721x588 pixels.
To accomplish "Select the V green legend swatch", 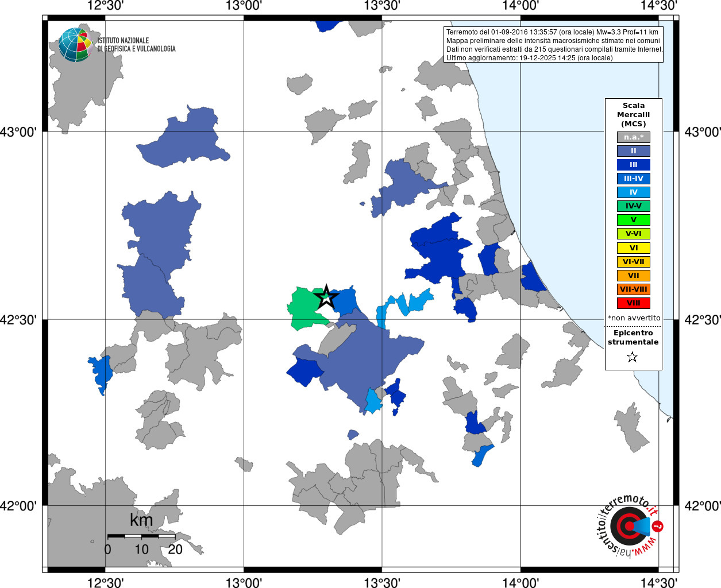I will (x=634, y=220).
